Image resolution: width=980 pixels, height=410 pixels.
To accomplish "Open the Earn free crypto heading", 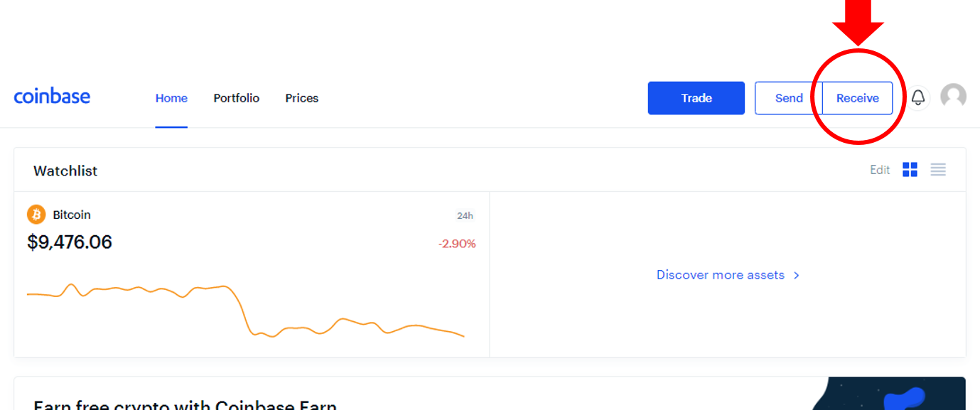I will pyautogui.click(x=185, y=404).
